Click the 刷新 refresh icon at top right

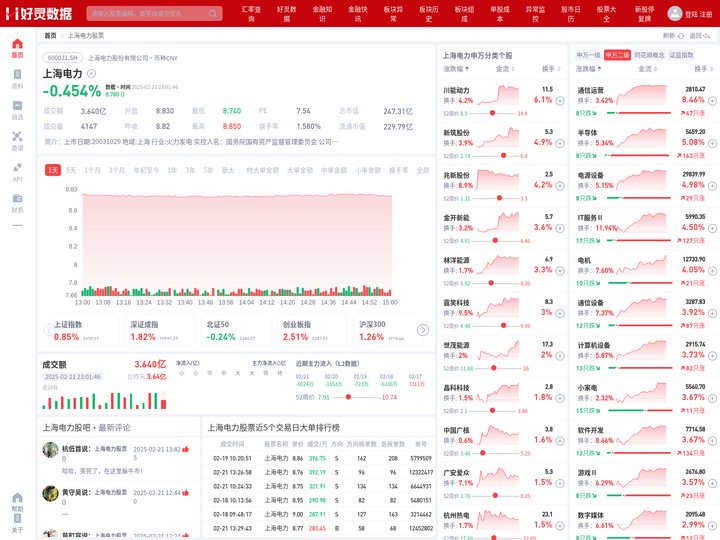pyautogui.click(x=681, y=36)
